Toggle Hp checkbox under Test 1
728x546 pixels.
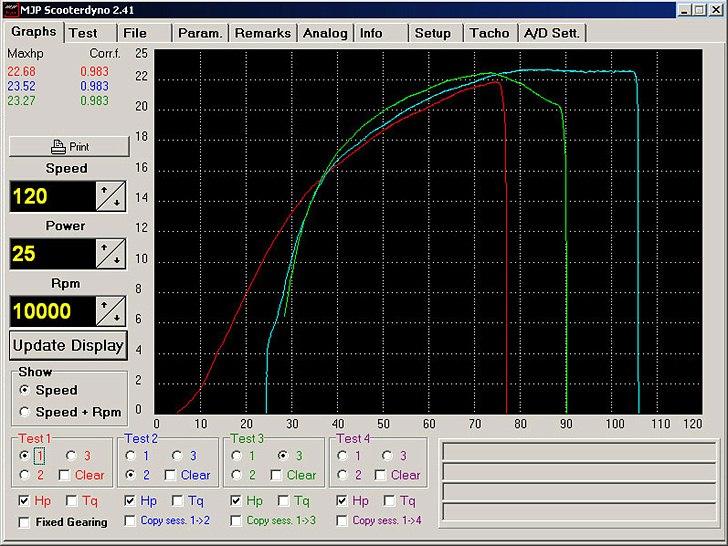25,500
